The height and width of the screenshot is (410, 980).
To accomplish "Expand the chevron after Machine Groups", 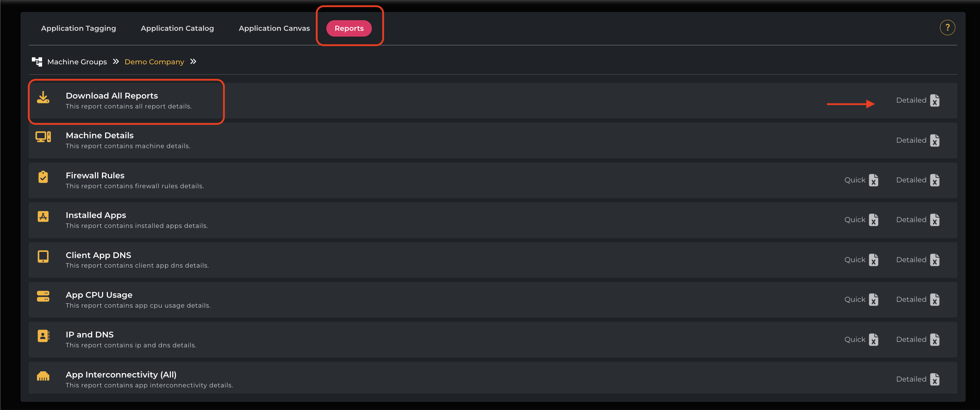I will (x=116, y=62).
